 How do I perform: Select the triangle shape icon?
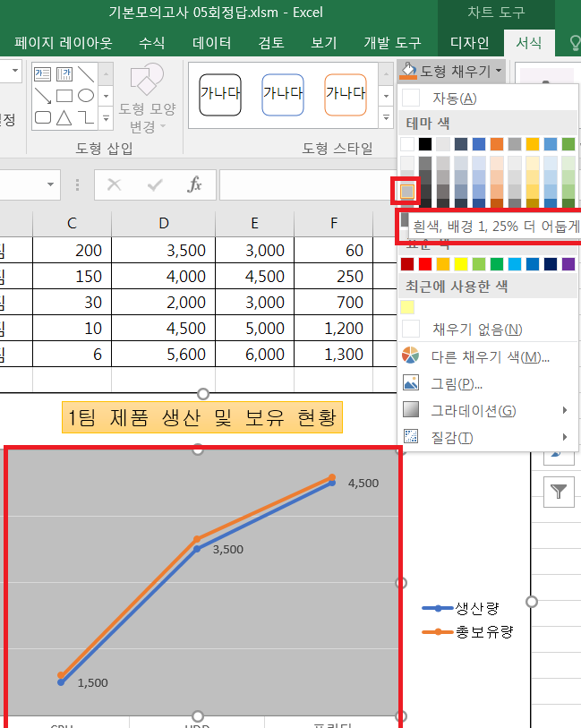[64, 117]
